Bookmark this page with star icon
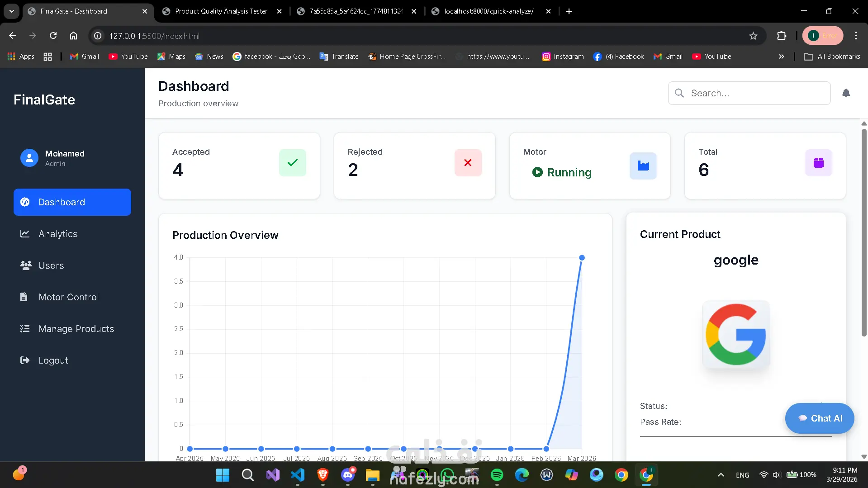 tap(753, 36)
